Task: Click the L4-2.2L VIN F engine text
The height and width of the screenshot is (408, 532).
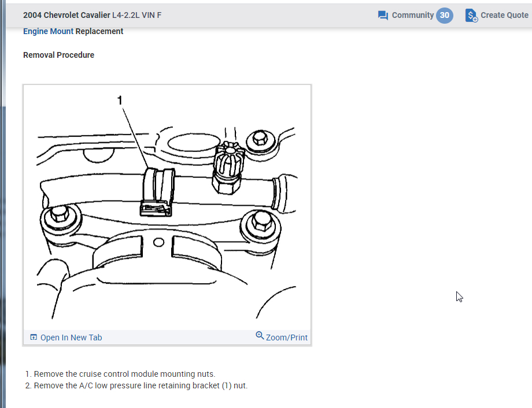Action: tap(136, 15)
